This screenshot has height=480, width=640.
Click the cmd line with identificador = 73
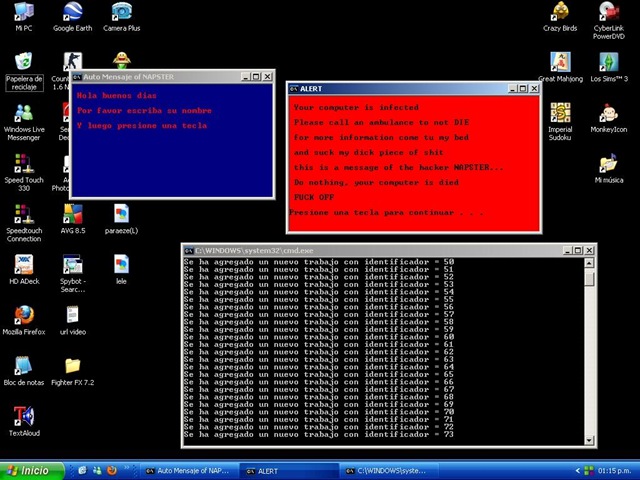(319, 434)
